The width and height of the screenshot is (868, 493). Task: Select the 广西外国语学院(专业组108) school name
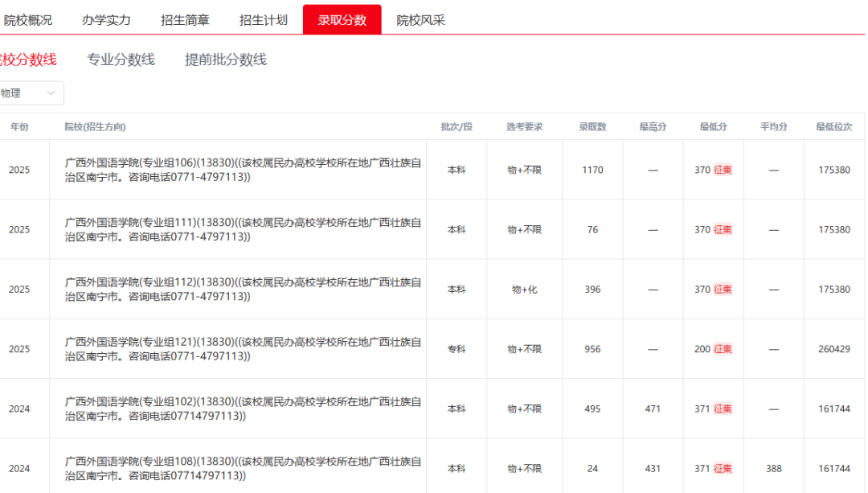click(243, 469)
